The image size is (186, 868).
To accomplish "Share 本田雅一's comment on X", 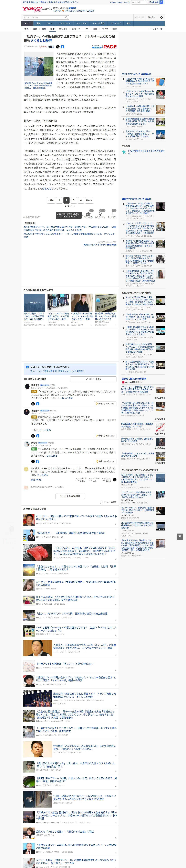I will tap(33, 436).
